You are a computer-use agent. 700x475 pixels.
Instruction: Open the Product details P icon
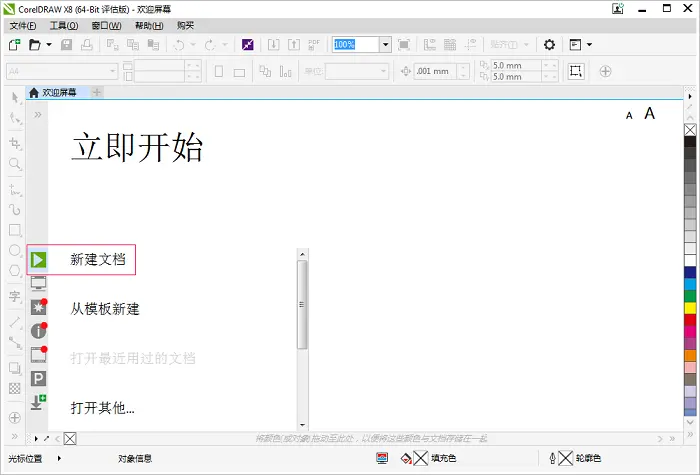click(x=38, y=379)
